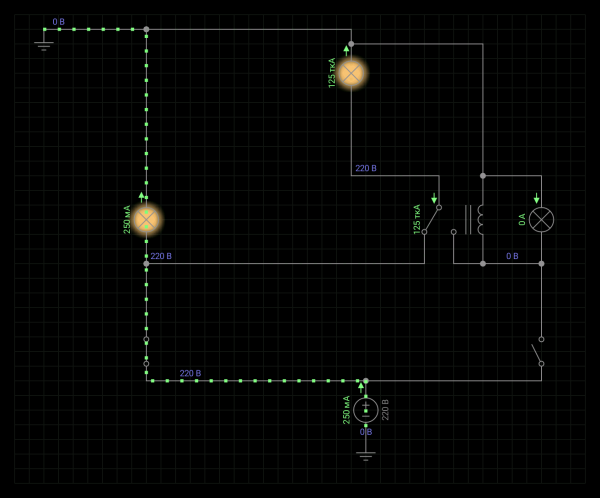Select the 0 А label beside the unlit lamp
This screenshot has height=498, width=600.
pyautogui.click(x=522, y=219)
